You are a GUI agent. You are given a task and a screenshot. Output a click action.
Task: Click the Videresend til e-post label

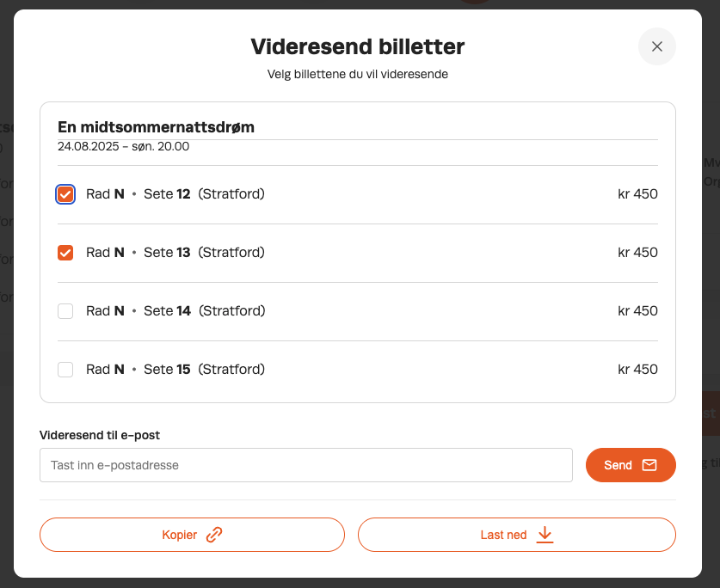[100, 435]
